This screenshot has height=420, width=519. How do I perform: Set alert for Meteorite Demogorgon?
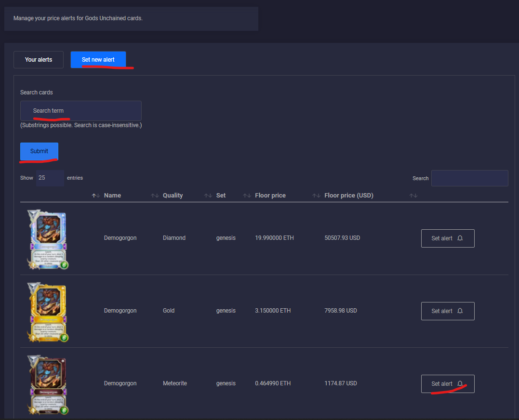[448, 383]
